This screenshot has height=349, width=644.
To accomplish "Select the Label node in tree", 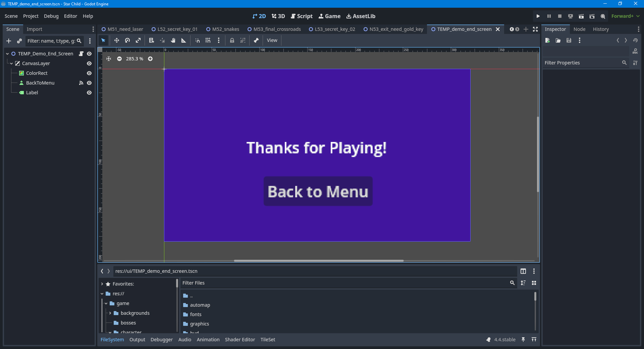I will [x=32, y=93].
